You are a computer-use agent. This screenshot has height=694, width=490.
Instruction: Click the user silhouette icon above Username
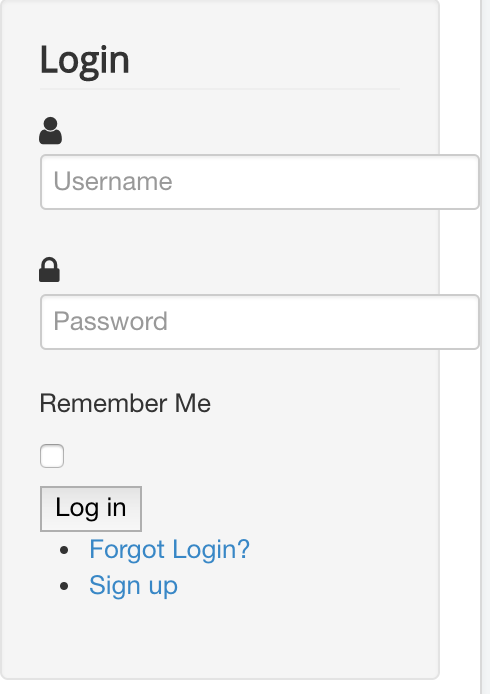50,131
